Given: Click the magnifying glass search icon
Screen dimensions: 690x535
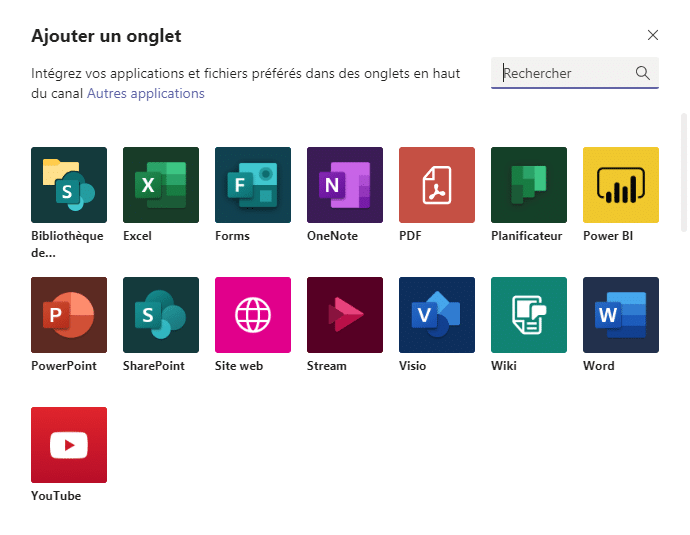Looking at the screenshot, I should (x=642, y=73).
